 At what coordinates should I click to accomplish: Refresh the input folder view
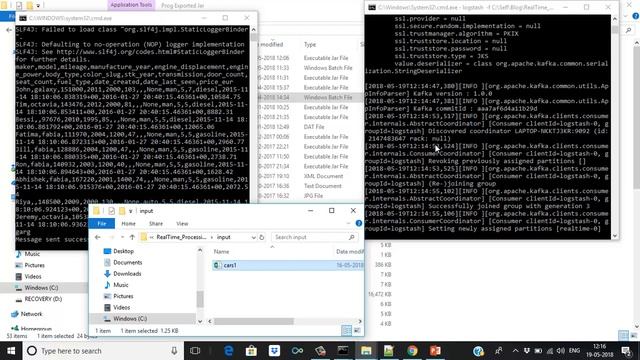point(262,237)
